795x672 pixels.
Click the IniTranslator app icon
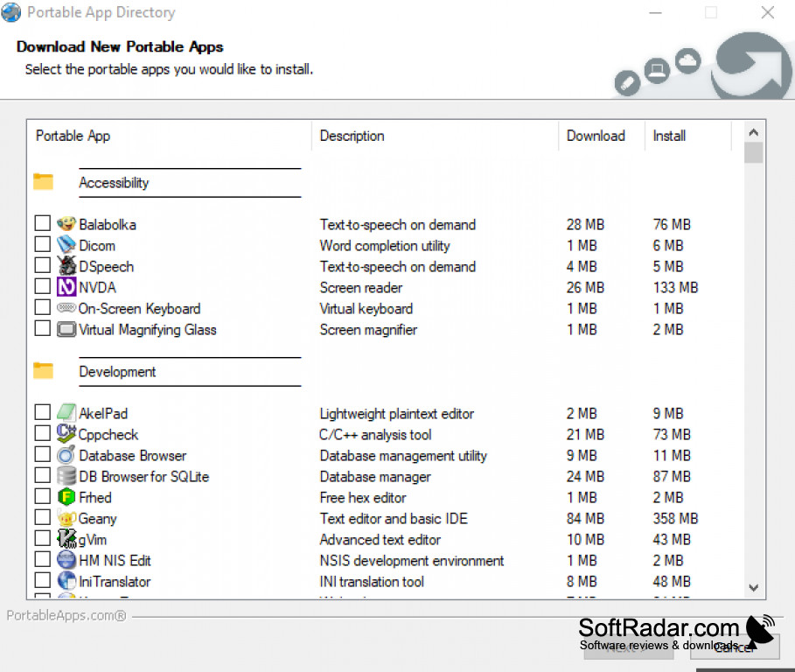tap(66, 581)
